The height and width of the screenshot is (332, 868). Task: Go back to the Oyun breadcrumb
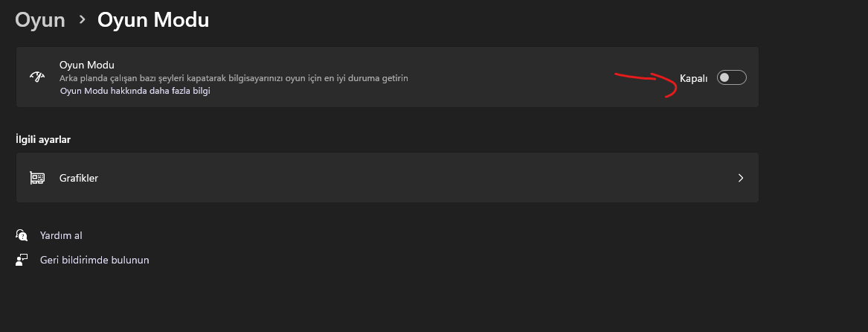40,20
